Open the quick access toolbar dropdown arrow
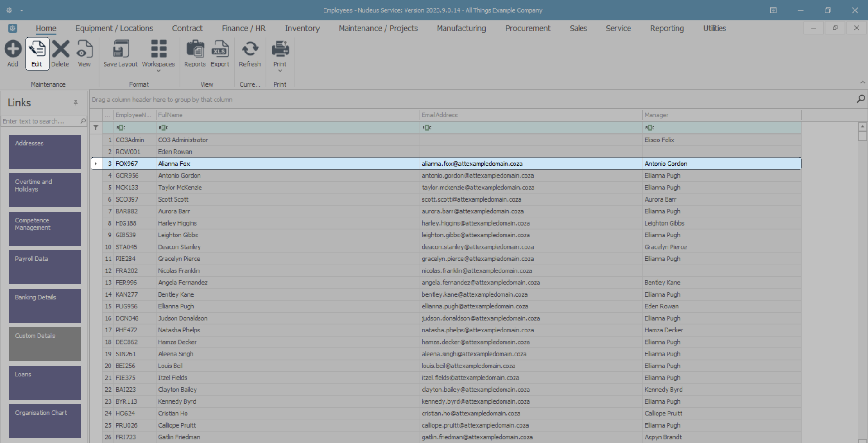The width and height of the screenshot is (868, 443). (21, 10)
